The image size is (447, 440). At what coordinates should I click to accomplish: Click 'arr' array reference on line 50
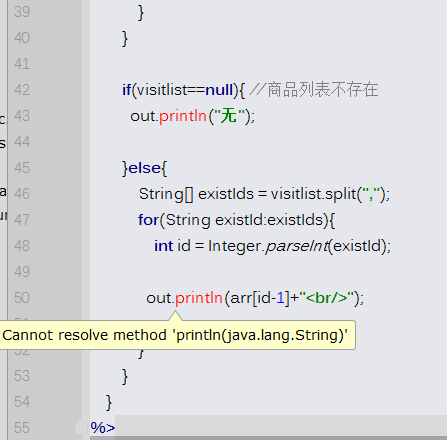point(241,298)
